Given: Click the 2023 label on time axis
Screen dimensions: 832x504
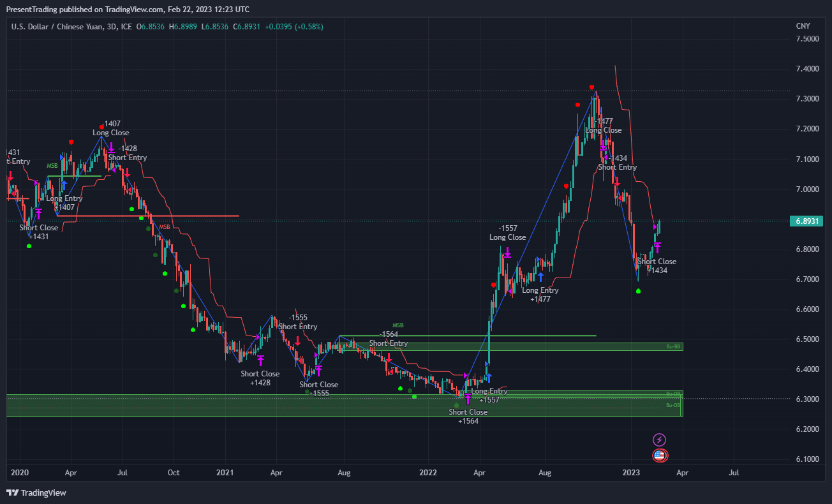Looking at the screenshot, I should tap(631, 473).
